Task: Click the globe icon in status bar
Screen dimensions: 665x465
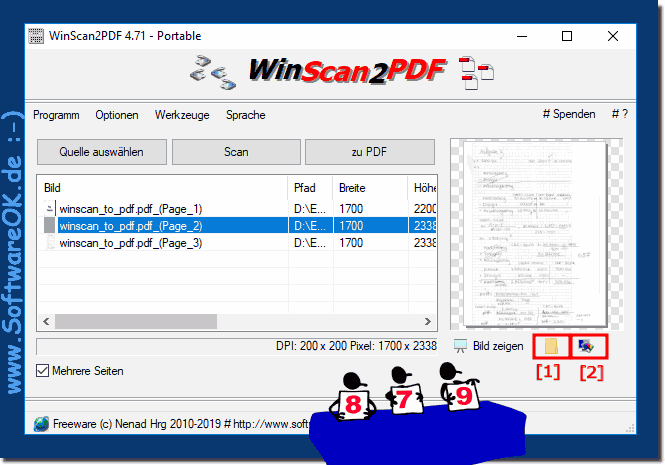Action: (41, 424)
